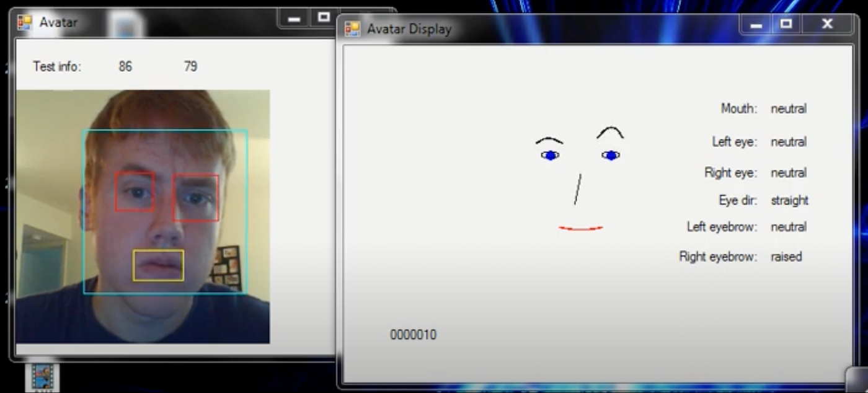Click the neutral value beside Mouth
This screenshot has height=393, width=868.
pyautogui.click(x=789, y=108)
